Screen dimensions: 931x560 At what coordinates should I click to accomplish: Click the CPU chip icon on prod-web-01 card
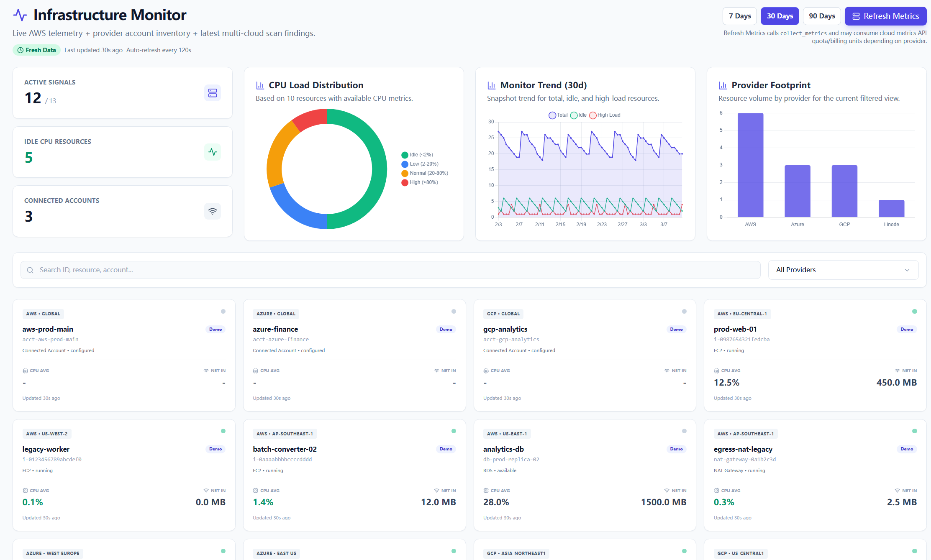coord(717,371)
